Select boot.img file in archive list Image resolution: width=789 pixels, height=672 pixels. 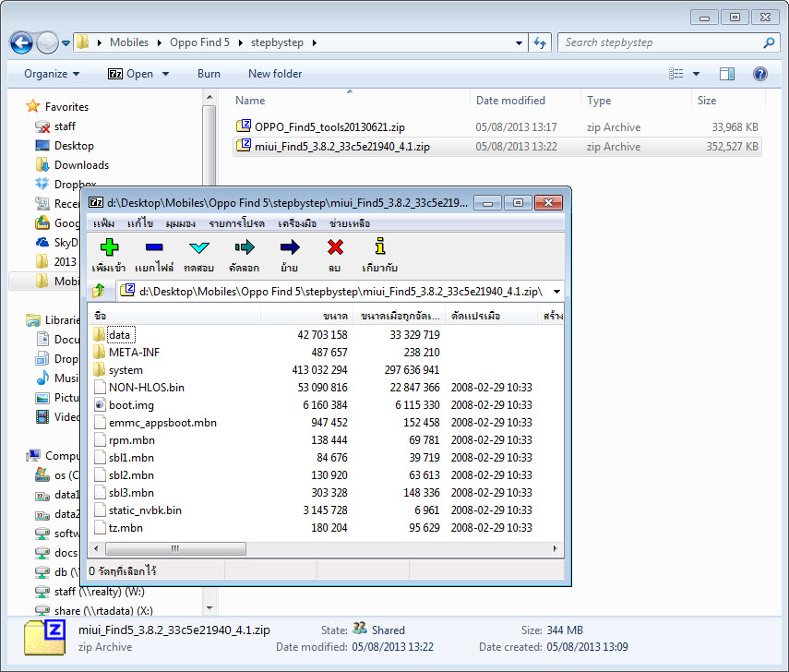pos(131,404)
